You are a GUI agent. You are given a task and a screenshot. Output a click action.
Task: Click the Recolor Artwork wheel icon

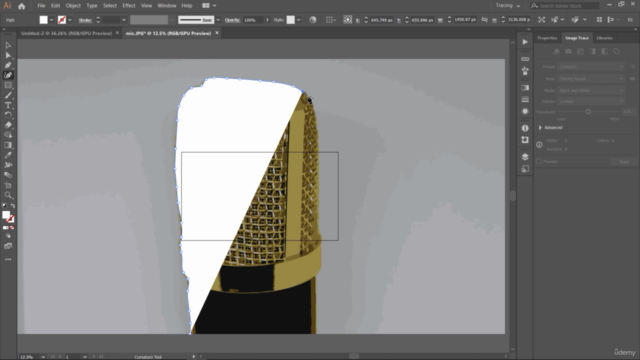point(313,20)
